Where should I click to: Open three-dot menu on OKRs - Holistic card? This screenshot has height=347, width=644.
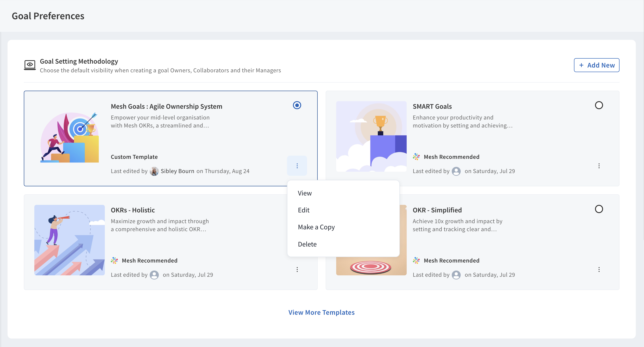[297, 269]
